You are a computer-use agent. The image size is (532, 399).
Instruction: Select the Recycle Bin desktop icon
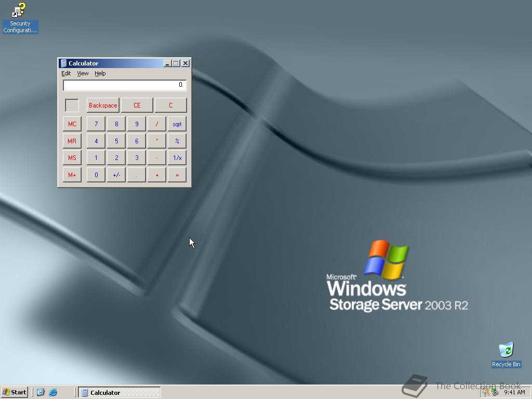[x=506, y=355]
